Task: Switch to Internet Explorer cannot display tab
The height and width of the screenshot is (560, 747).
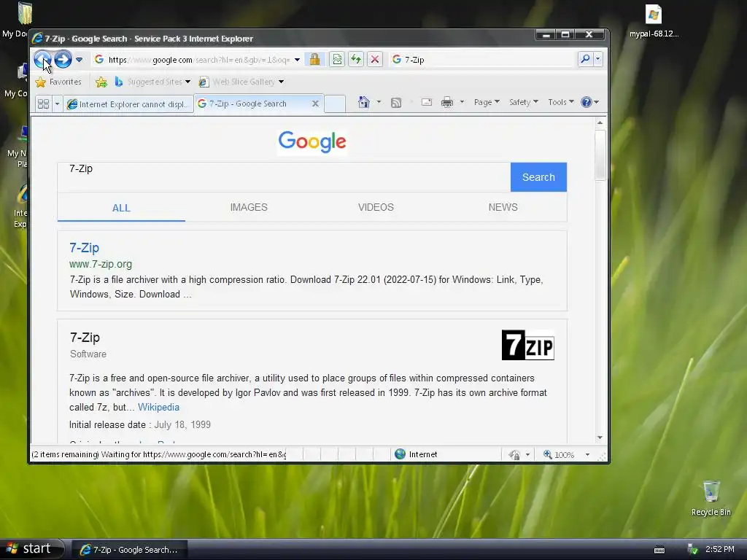Action: tap(128, 104)
